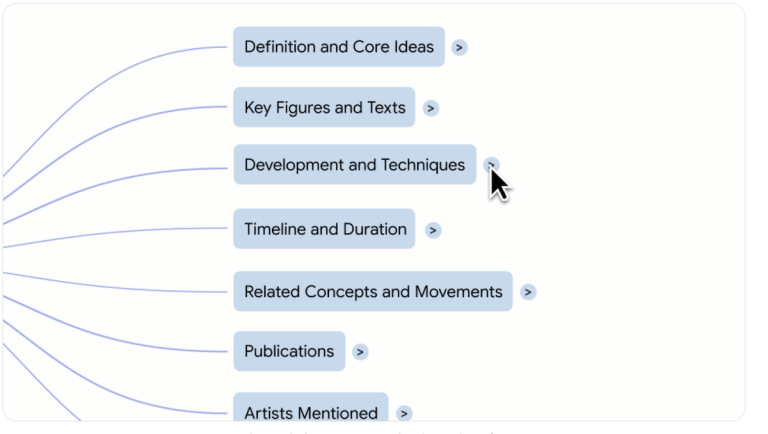The height and width of the screenshot is (434, 768).
Task: Click the Artists Mentioned node
Action: click(x=310, y=412)
